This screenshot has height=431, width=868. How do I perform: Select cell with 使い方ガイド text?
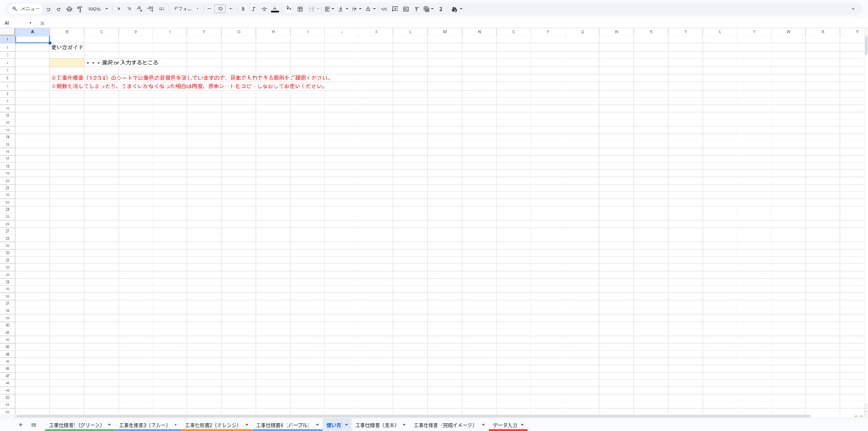pos(67,47)
